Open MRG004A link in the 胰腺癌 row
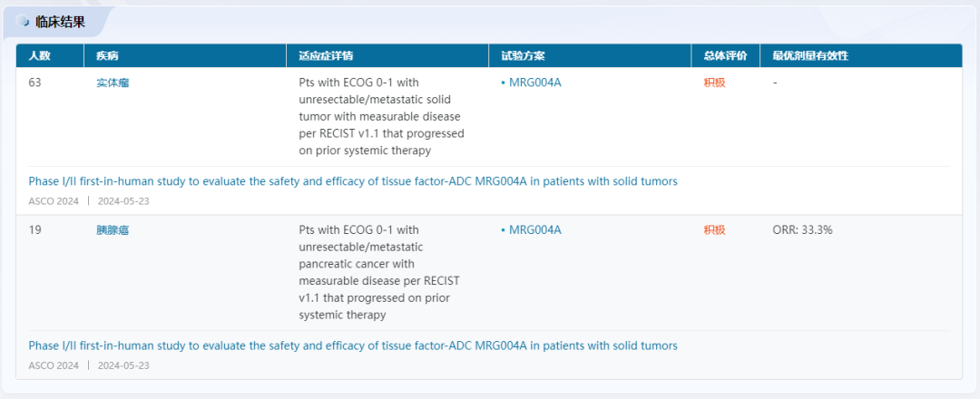The height and width of the screenshot is (399, 980). [534, 230]
